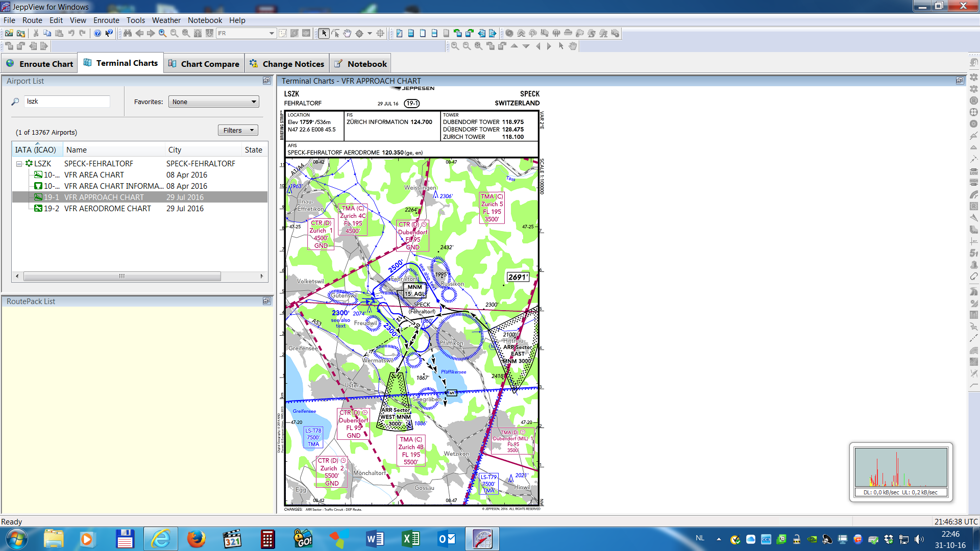Viewport: 980px width, 551px height.
Task: Click grey up triangle in chart toolbar
Action: (x=514, y=46)
